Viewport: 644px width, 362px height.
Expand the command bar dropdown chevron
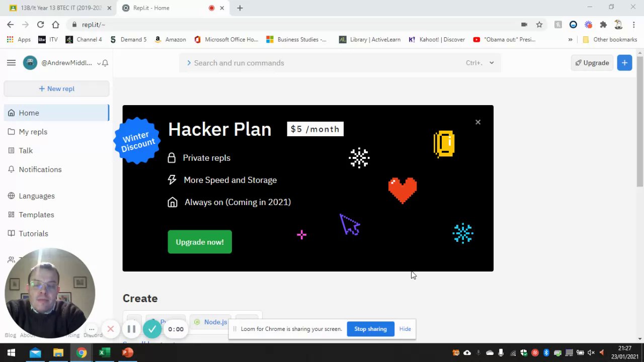coord(492,63)
